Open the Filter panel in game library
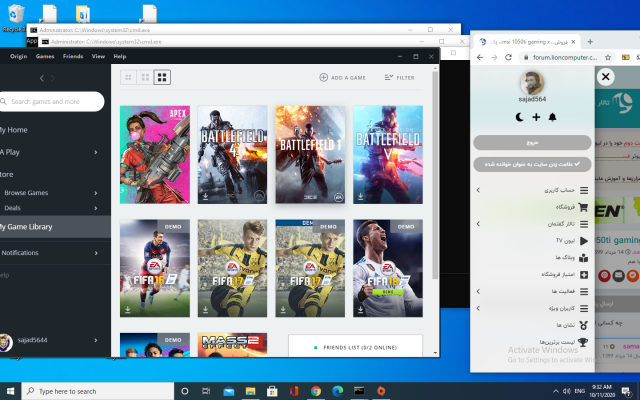 398,77
